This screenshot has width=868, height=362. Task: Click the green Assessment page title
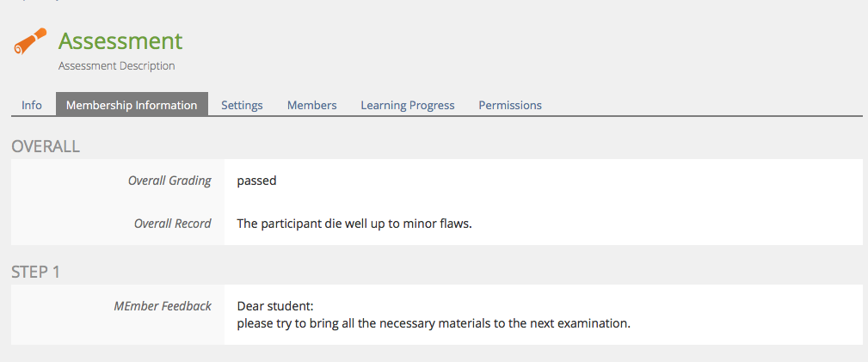pyautogui.click(x=120, y=40)
